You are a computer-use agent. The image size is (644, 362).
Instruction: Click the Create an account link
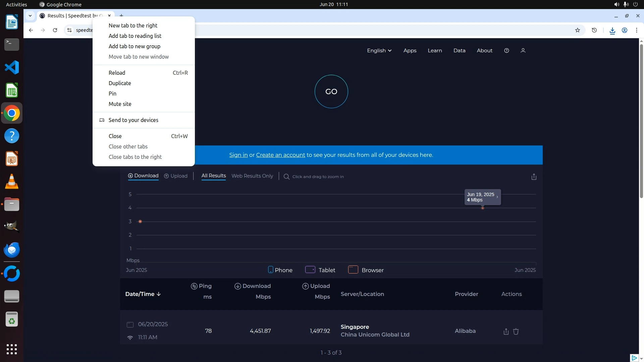pyautogui.click(x=280, y=155)
